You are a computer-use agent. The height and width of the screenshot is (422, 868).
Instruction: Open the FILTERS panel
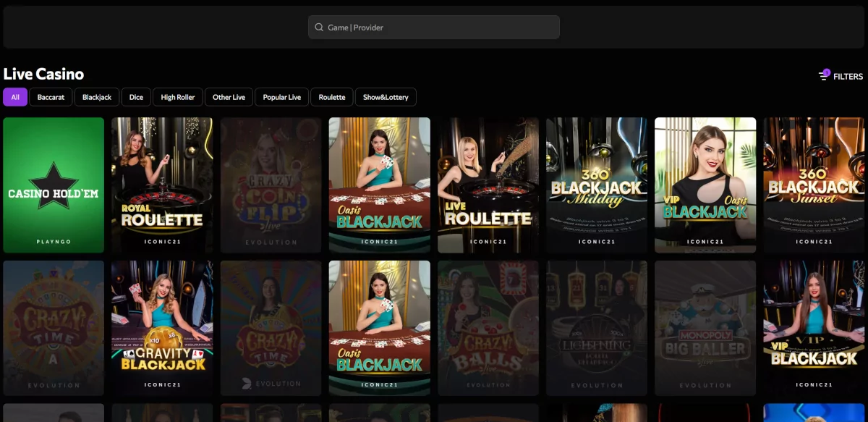(841, 76)
